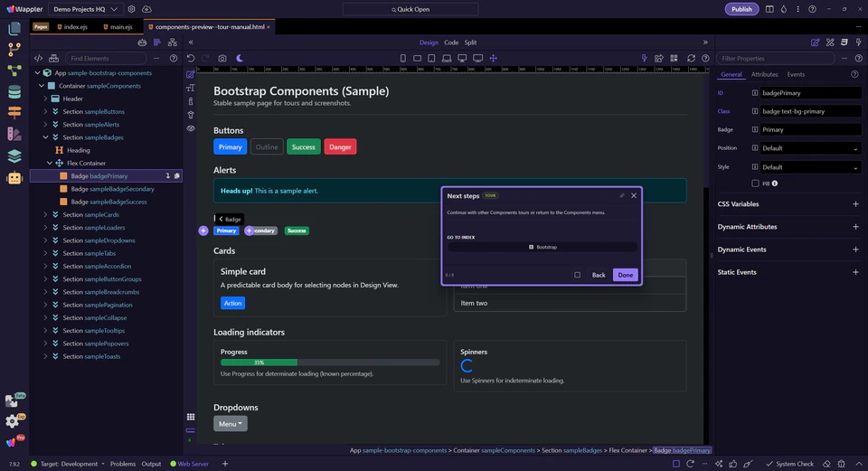Switch to the Attributes properties tab

pyautogui.click(x=765, y=74)
